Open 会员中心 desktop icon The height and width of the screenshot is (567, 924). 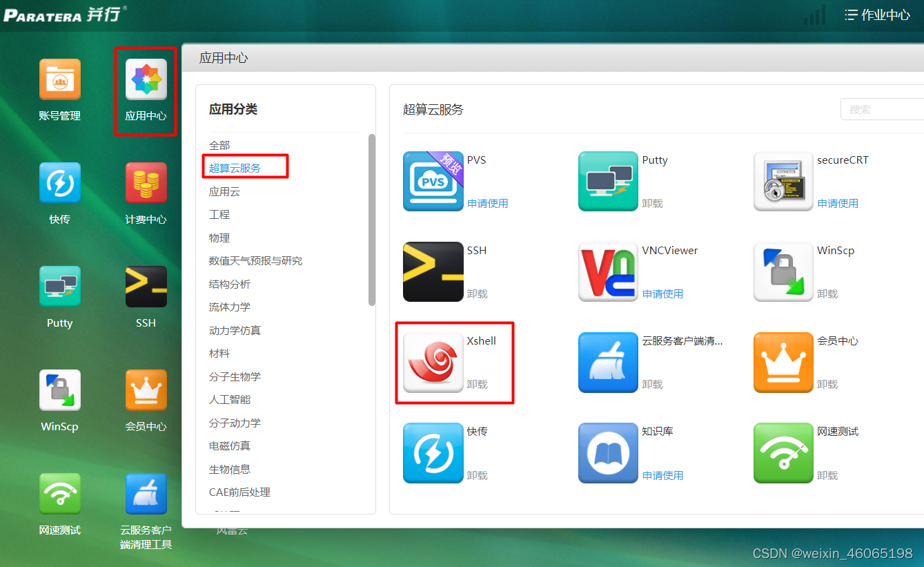pos(146,390)
